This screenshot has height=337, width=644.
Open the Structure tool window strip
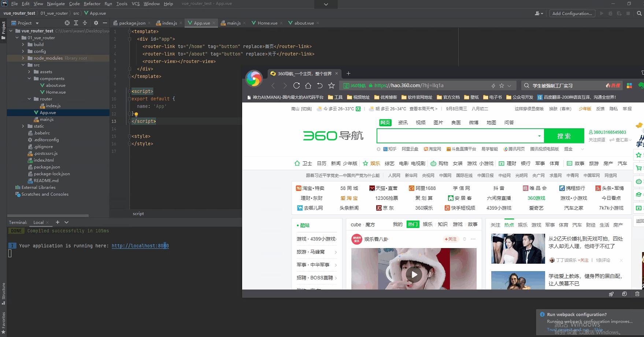click(3, 293)
